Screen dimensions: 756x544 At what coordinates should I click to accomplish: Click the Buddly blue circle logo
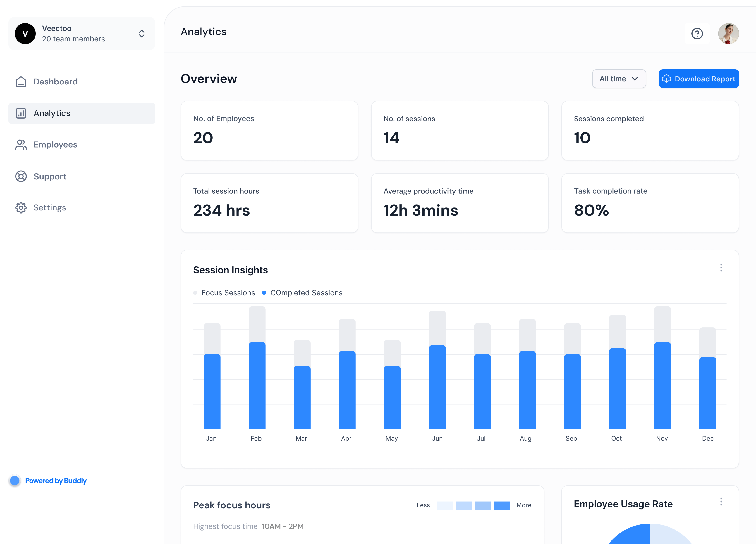click(x=15, y=481)
